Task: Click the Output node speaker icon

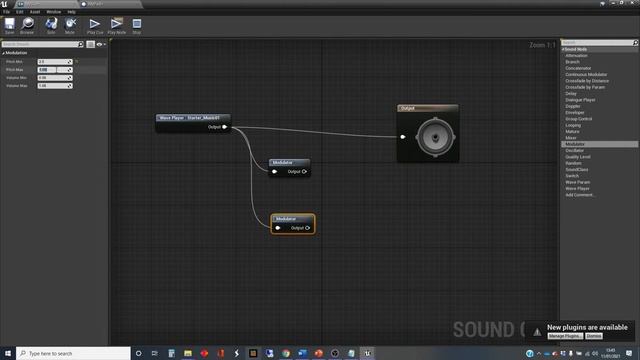Action: point(435,138)
